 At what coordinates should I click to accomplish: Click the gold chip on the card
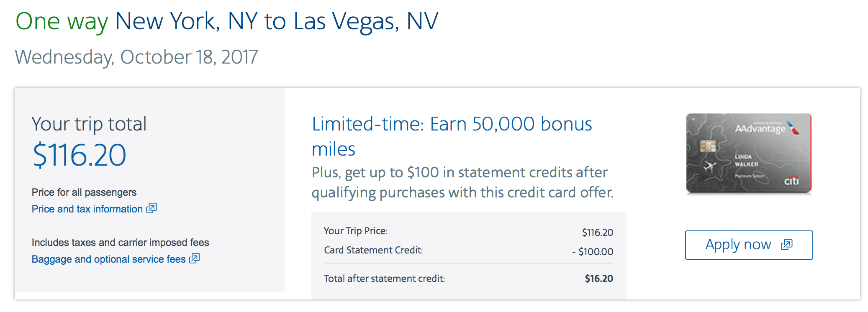click(x=708, y=146)
